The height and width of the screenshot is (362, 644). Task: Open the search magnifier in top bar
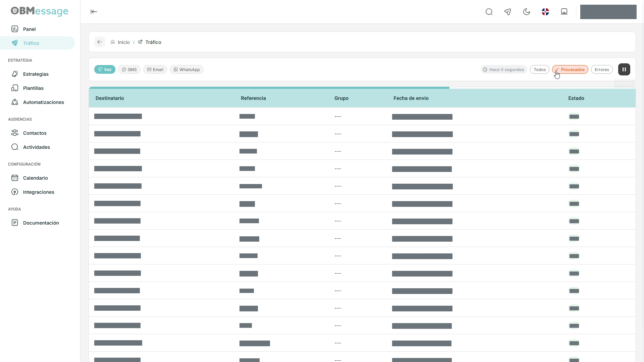pyautogui.click(x=489, y=12)
